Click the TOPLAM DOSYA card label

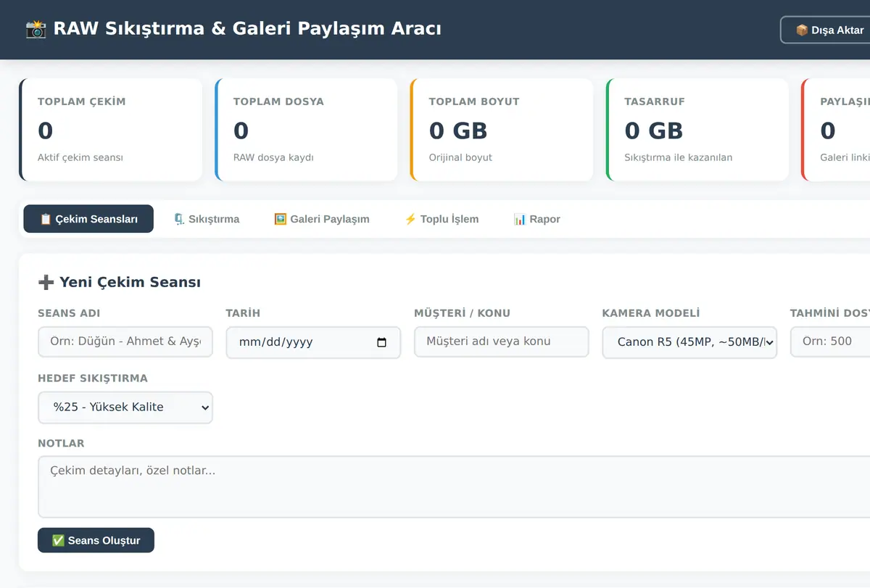tap(278, 102)
